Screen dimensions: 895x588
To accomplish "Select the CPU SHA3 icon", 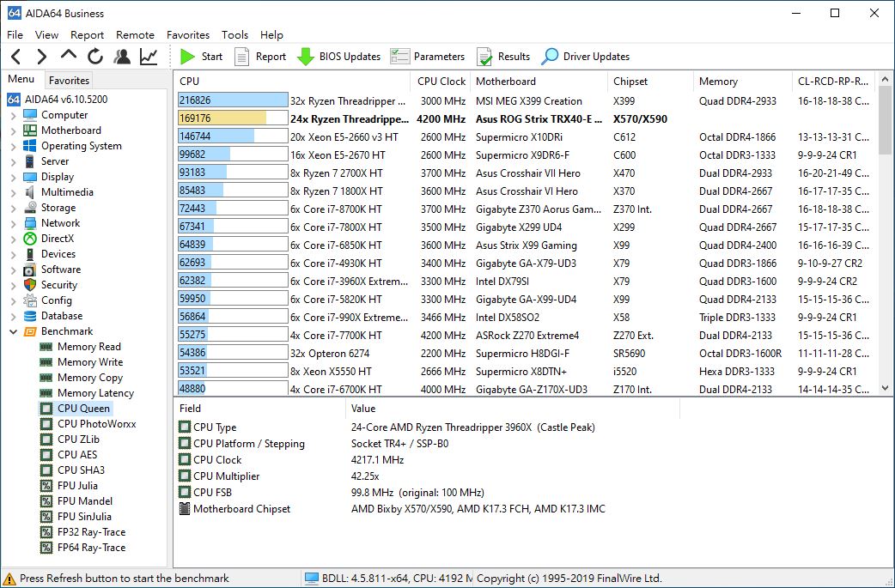I will (46, 470).
